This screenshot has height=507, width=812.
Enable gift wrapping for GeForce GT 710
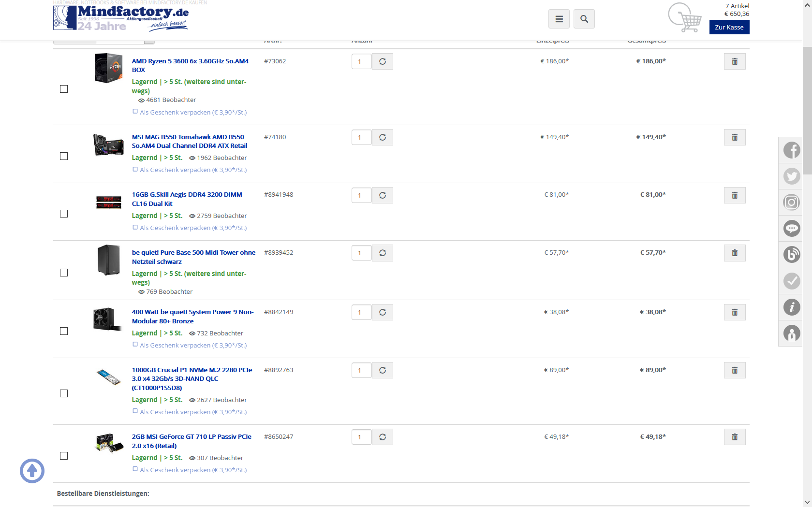point(135,469)
